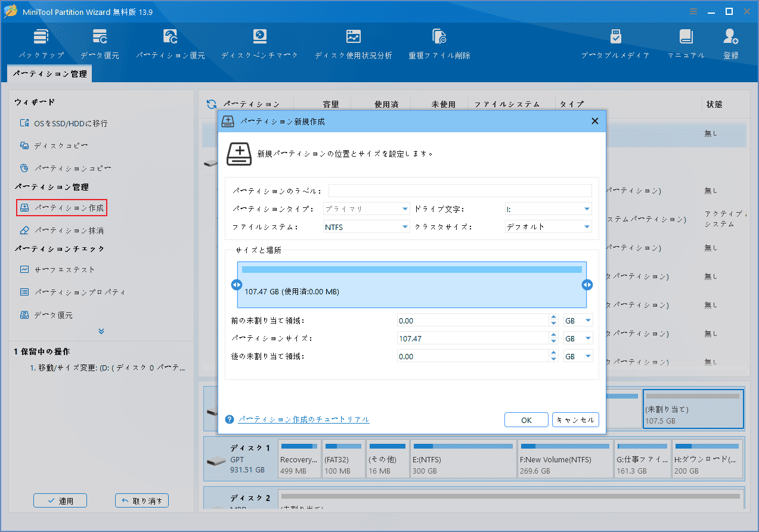Click pending operation 移動/サイズ変更 entry
Image resolution: width=759 pixels, height=532 pixels.
coord(107,368)
